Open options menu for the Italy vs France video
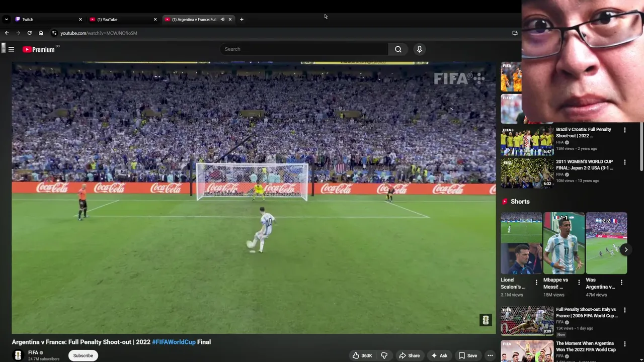The image size is (644, 362). [x=625, y=310]
